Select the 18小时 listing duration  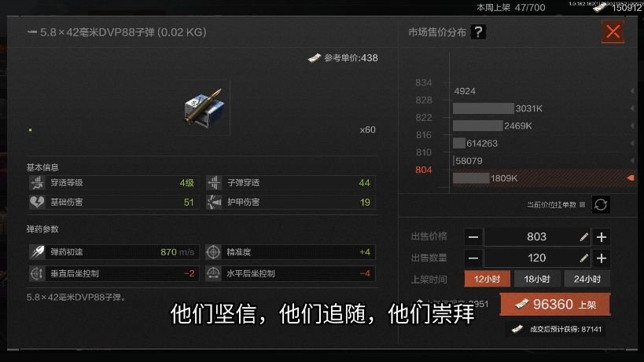537,280
